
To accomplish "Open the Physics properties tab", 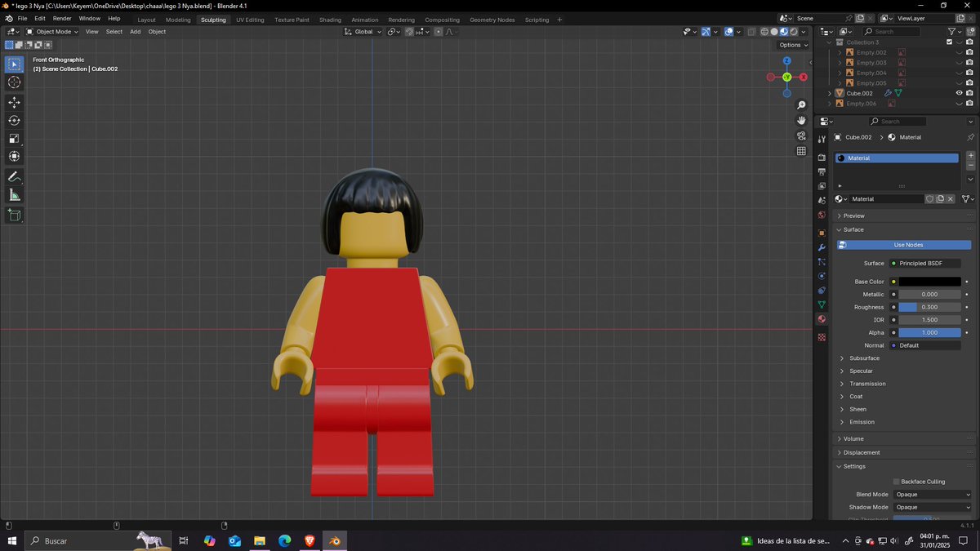I will coord(822,276).
